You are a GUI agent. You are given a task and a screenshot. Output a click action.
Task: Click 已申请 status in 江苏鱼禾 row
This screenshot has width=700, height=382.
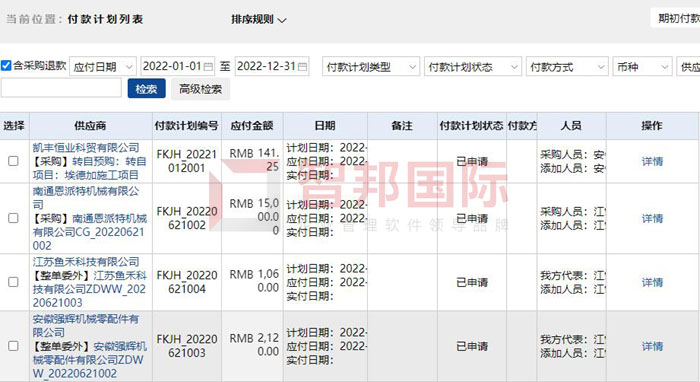472,282
